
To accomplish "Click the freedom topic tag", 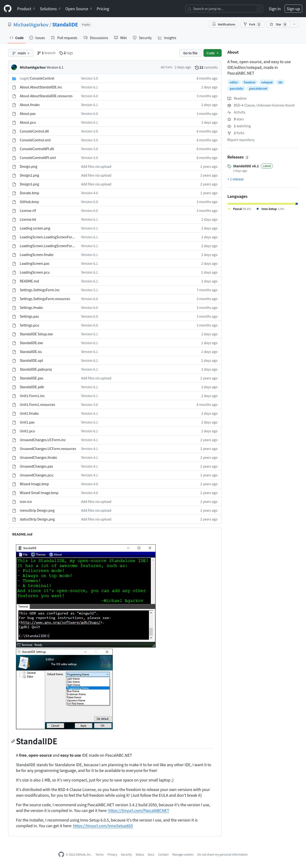I will click(x=249, y=82).
